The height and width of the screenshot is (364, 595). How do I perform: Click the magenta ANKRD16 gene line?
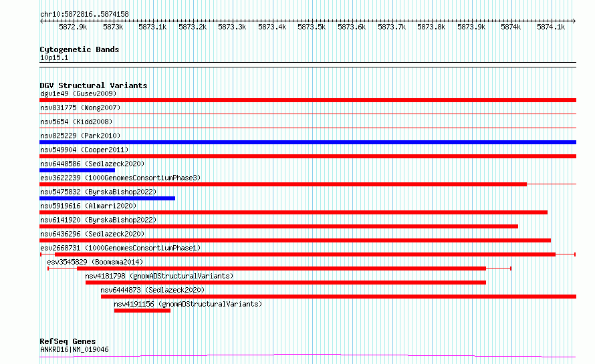308,356
